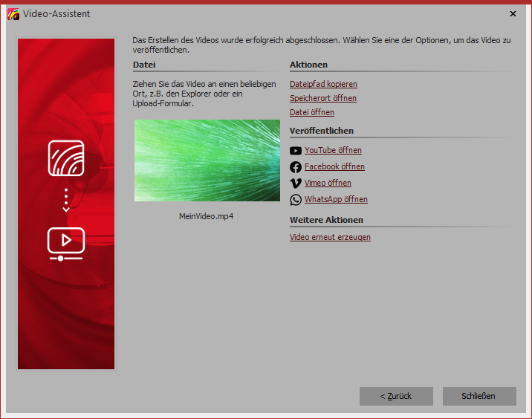532x419 pixels.
Task: Open YouTube via the YouTube öffnen link
Action: (x=333, y=150)
